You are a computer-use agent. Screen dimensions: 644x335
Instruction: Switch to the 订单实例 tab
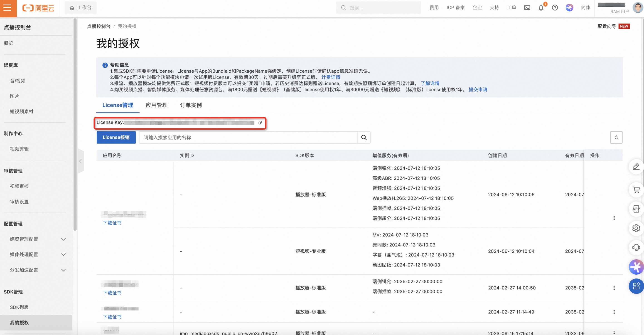(x=191, y=105)
